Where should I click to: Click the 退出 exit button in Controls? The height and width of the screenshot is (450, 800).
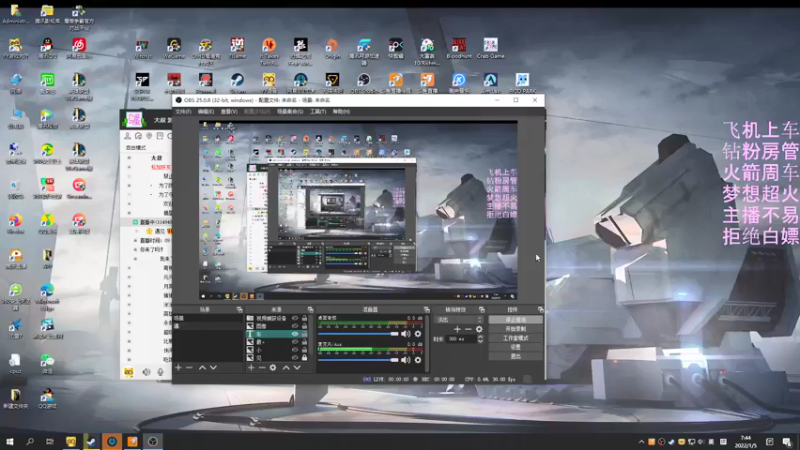(x=515, y=356)
